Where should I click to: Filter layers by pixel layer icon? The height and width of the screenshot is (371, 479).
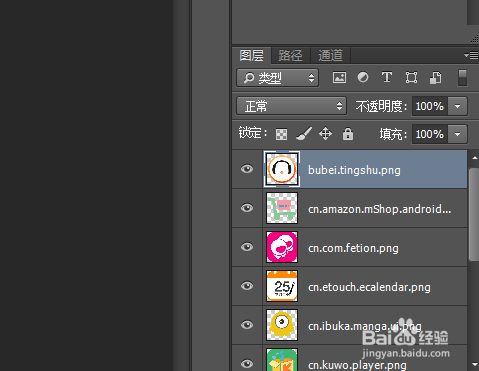click(339, 78)
